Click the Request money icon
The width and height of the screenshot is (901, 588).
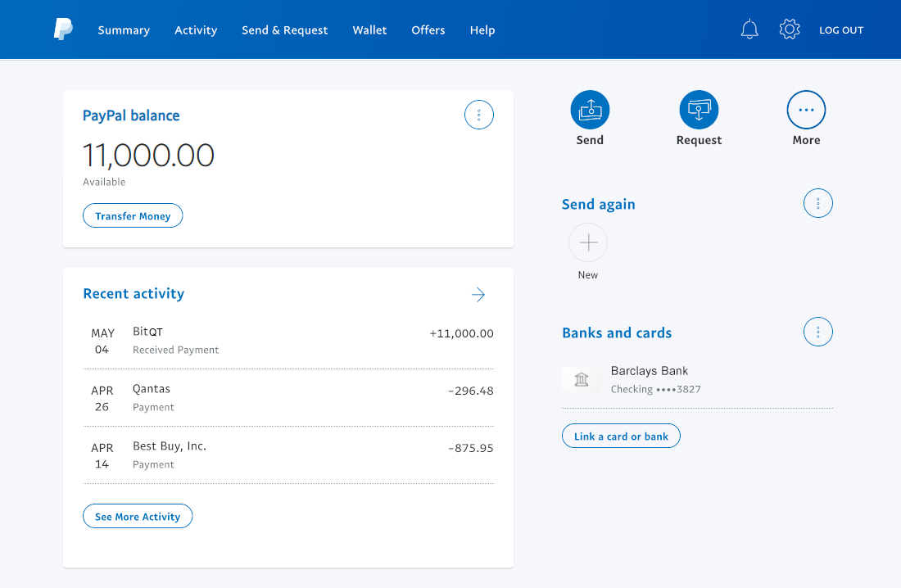(x=699, y=110)
